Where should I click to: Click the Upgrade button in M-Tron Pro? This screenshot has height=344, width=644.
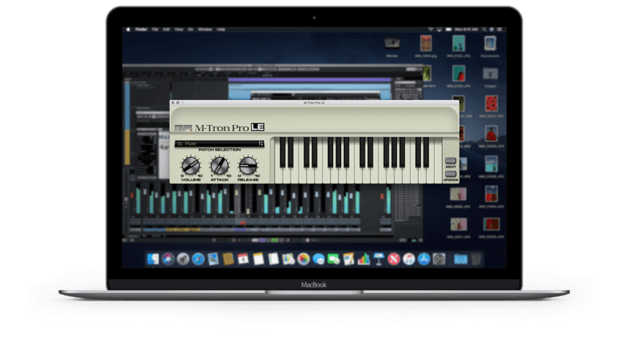[x=451, y=174]
